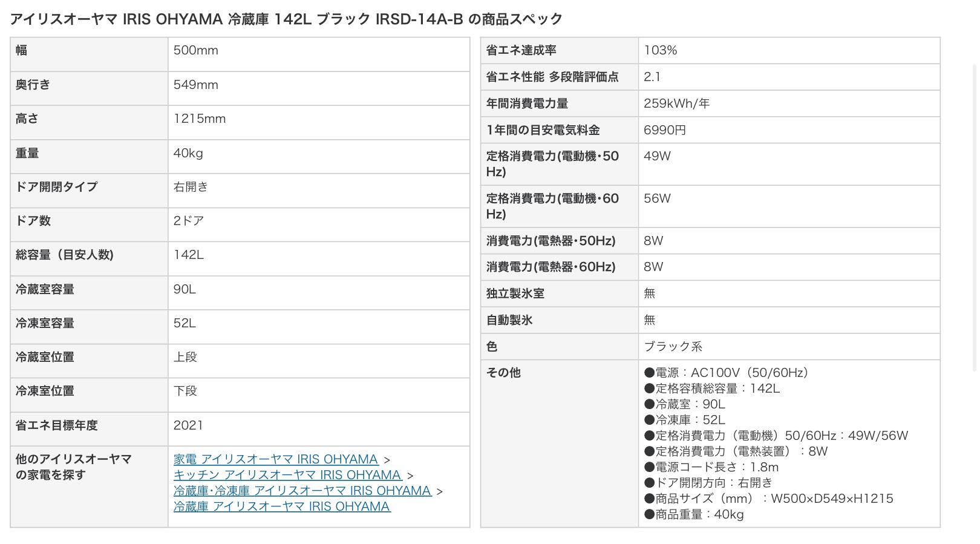Click the 49W rated power value
The height and width of the screenshot is (544, 980).
point(657,156)
